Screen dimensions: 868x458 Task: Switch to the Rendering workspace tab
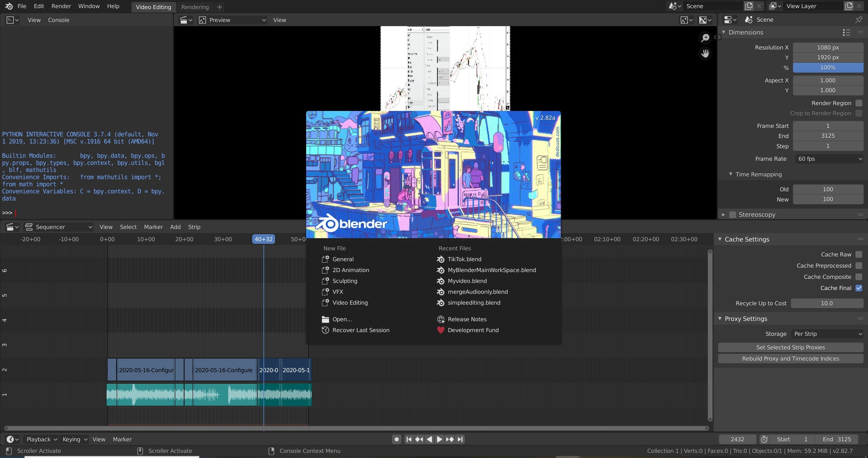pos(195,7)
